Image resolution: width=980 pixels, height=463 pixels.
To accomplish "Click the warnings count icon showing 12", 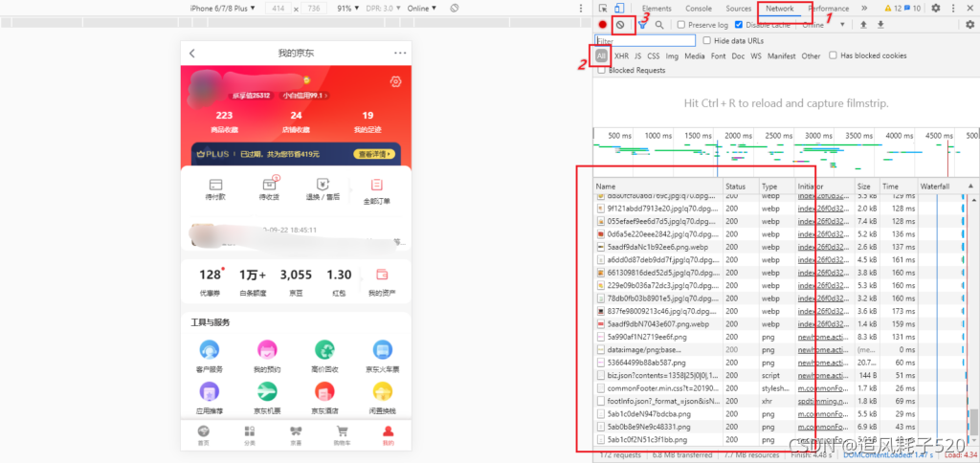I will [893, 8].
